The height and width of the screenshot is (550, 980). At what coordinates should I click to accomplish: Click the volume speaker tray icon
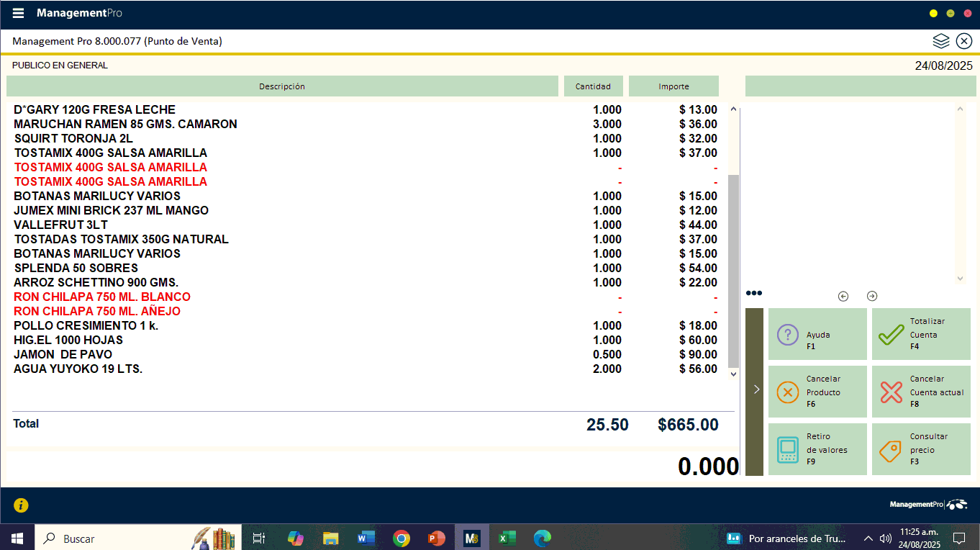(x=886, y=538)
